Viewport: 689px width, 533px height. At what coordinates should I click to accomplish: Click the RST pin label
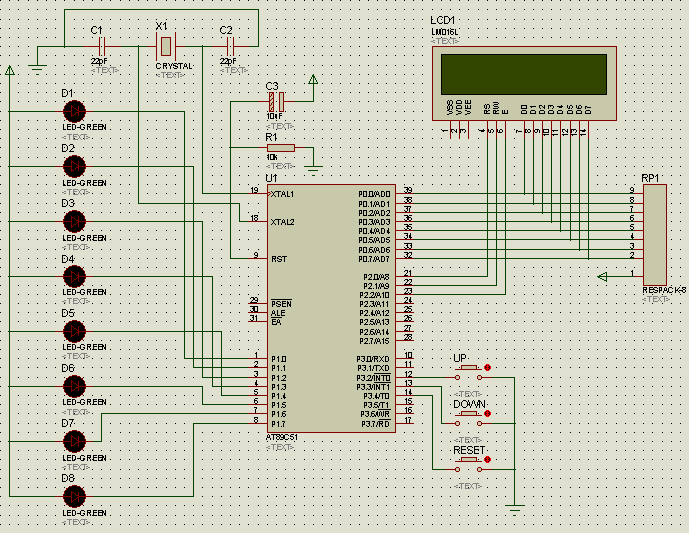pos(279,259)
